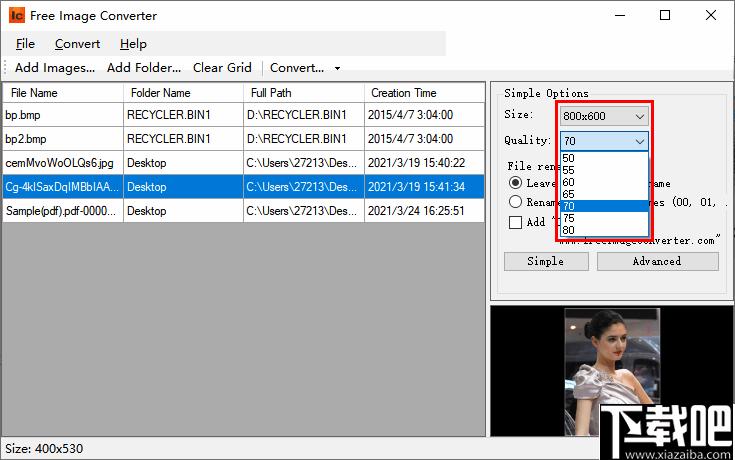Select the Rename files radio button
The image size is (735, 460).
click(516, 202)
